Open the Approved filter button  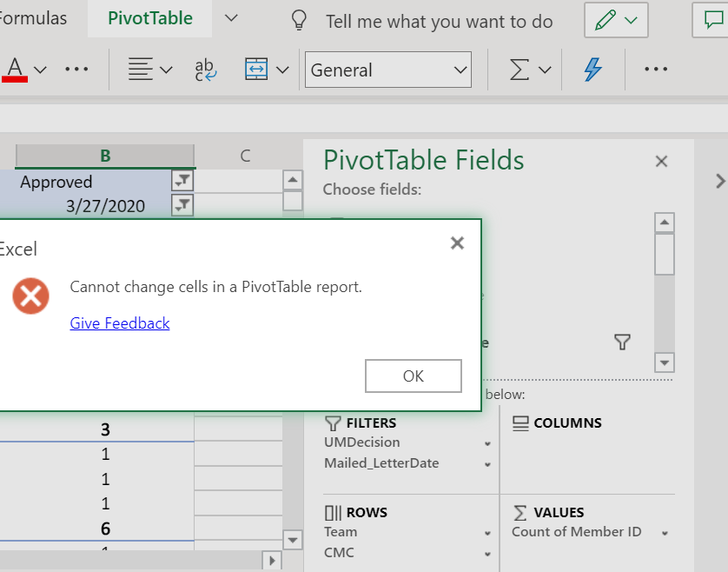[x=182, y=181]
